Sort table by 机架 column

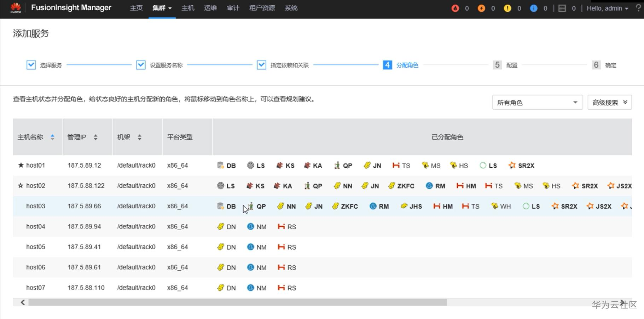140,137
